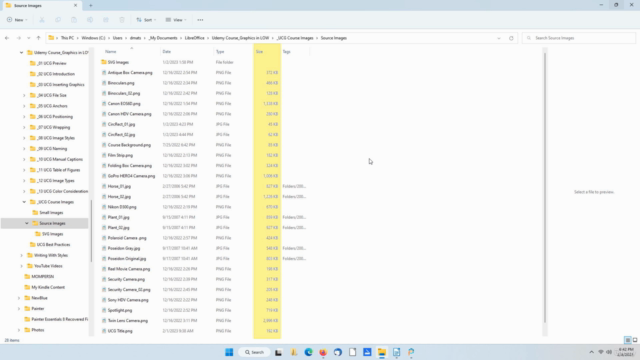Image resolution: width=640 pixels, height=360 pixels.
Task: Click the Rename icon in toolbar
Action: [x=90, y=20]
